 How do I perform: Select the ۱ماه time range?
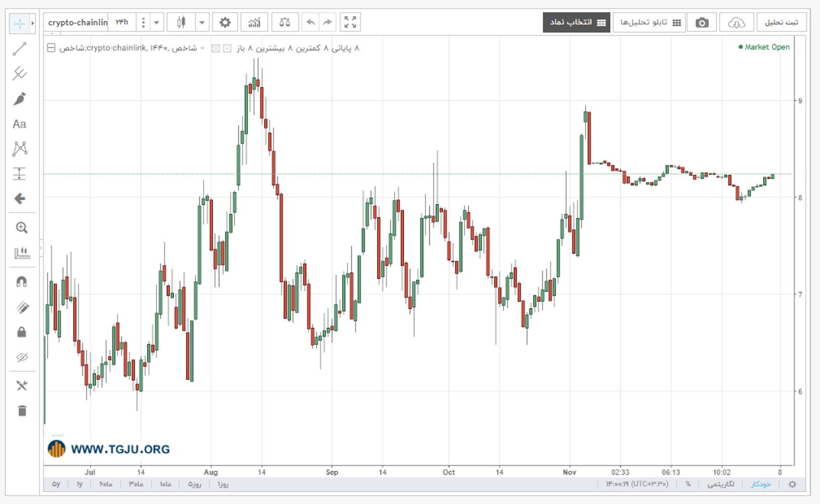pyautogui.click(x=165, y=484)
